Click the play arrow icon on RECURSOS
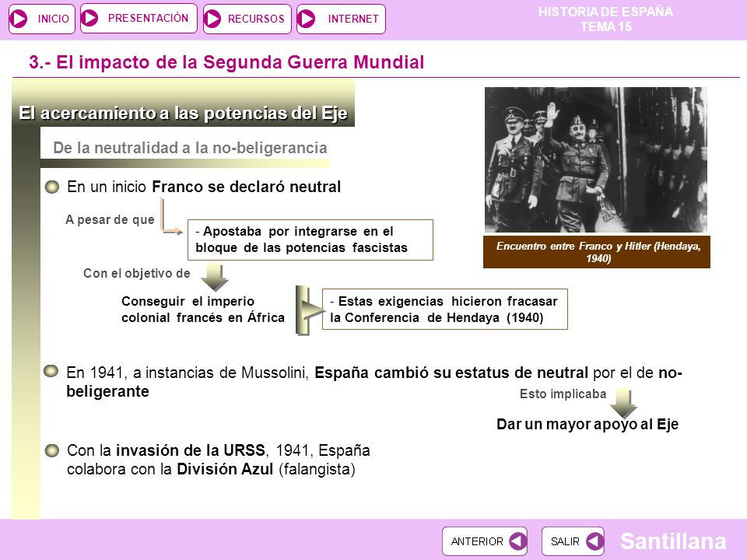Screen dimensions: 747x560 pyautogui.click(x=212, y=19)
